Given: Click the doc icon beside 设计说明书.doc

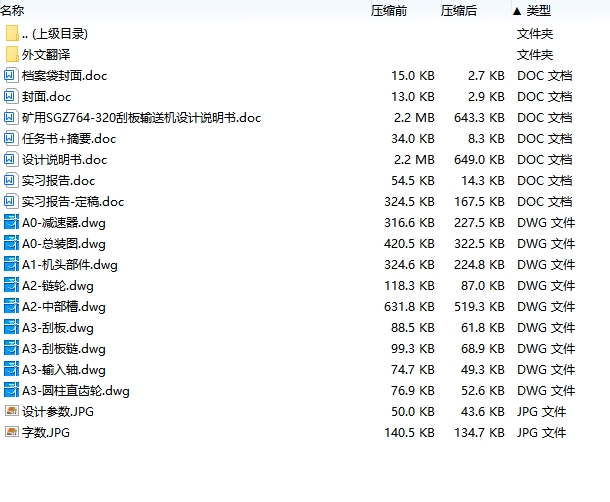Looking at the screenshot, I should pyautogui.click(x=11, y=159).
